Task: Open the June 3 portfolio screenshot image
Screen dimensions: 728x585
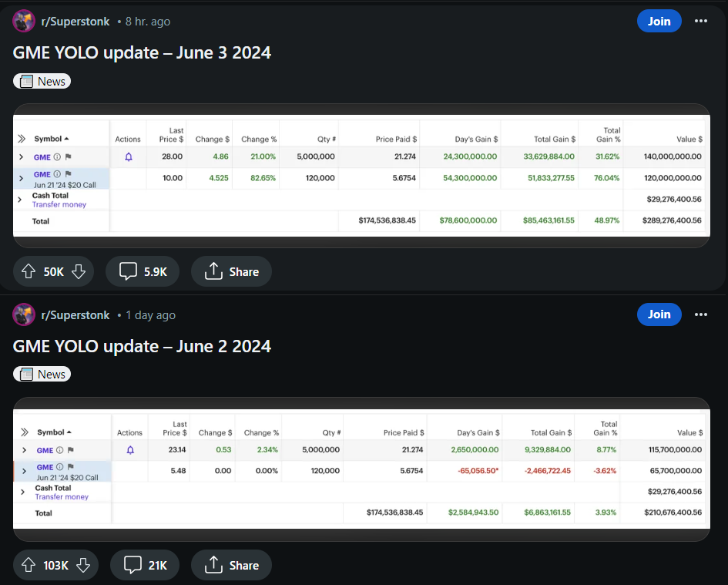Action: (361, 176)
